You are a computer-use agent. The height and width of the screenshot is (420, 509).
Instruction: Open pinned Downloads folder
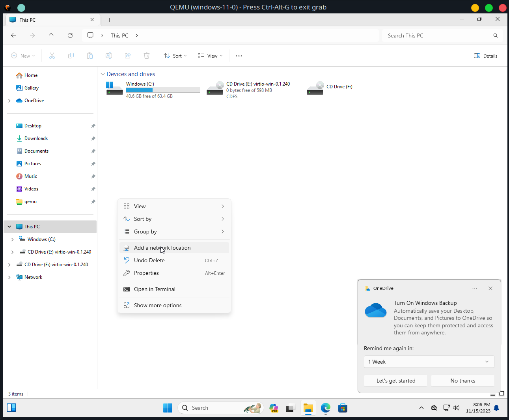pyautogui.click(x=50, y=138)
